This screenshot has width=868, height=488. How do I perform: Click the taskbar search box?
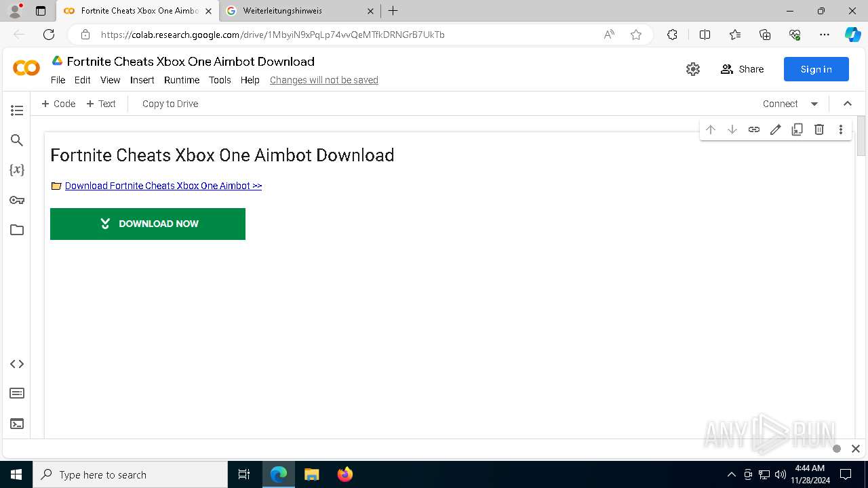pos(130,474)
